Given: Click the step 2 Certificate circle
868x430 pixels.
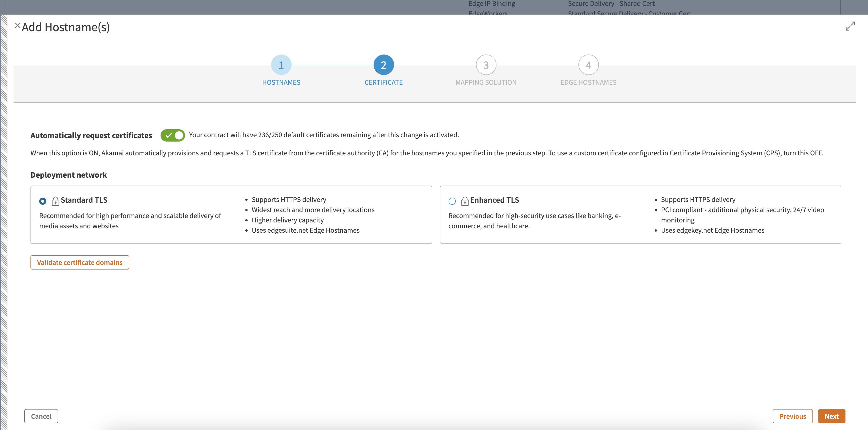Looking at the screenshot, I should click(x=384, y=65).
